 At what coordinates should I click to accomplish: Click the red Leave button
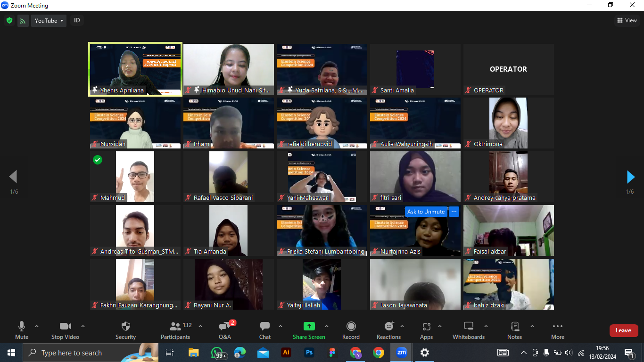tap(623, 330)
